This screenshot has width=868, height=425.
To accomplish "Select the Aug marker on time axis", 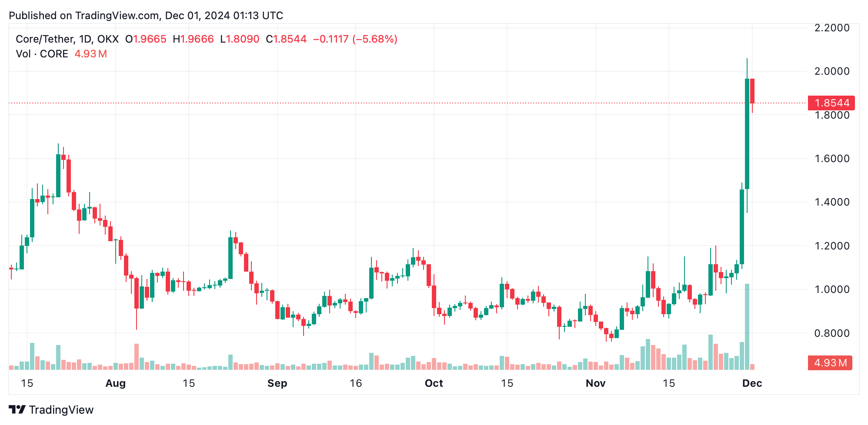I will coord(116,383).
